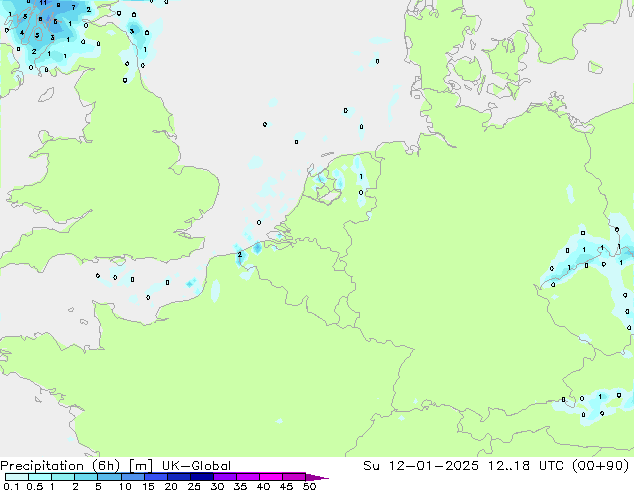Click the '15' legend scale label
Viewport: 634px width, 490px height.
point(148,486)
